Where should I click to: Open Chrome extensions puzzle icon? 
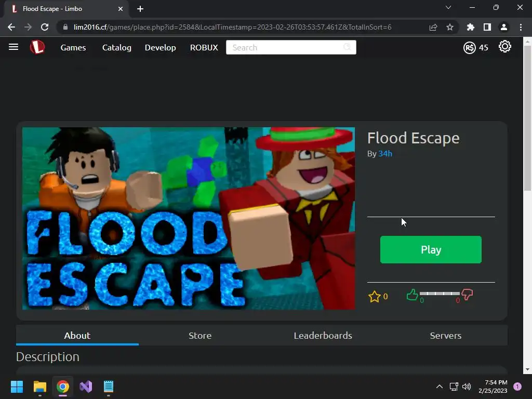(x=470, y=27)
